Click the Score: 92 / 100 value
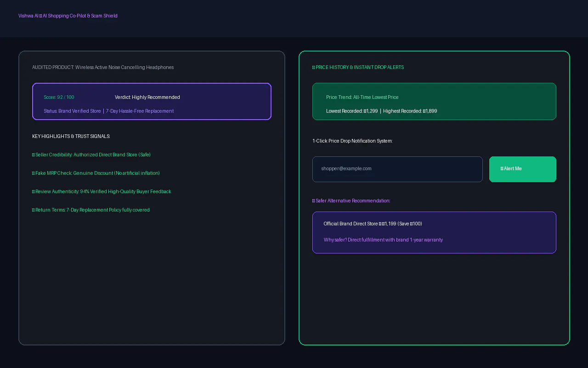The image size is (588, 368). [x=59, y=97]
